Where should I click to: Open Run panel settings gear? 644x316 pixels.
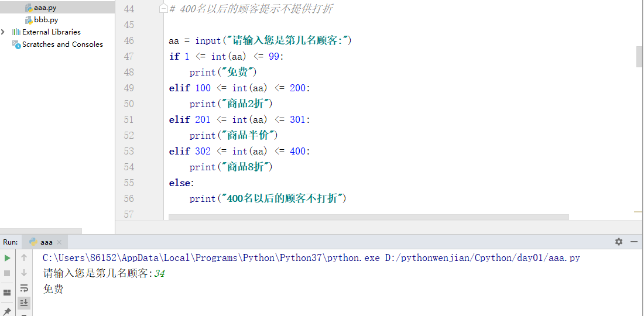[619, 242]
